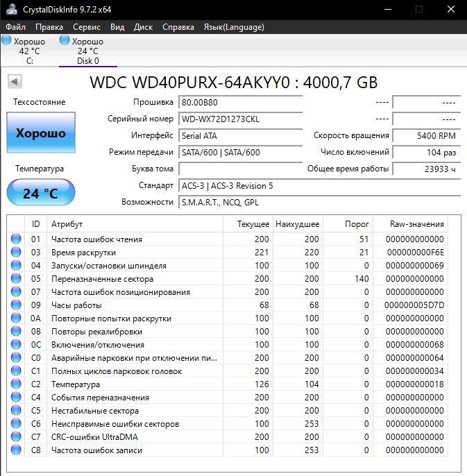Click status orb for attribute C7 CRC errors
This screenshot has width=467, height=476.
[x=16, y=436]
